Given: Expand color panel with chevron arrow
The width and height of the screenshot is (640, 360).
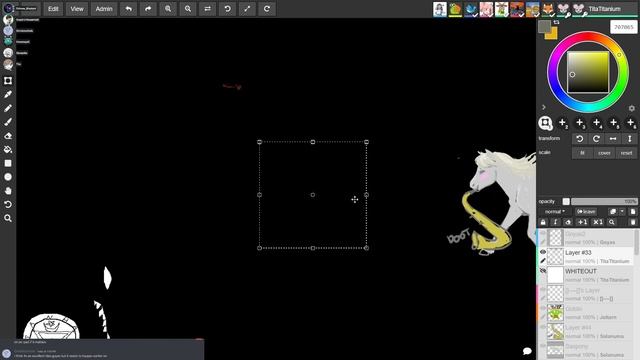Looking at the screenshot, I should [x=544, y=107].
